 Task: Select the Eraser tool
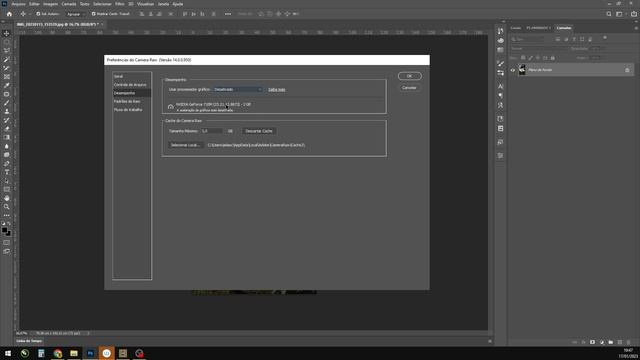point(7,129)
